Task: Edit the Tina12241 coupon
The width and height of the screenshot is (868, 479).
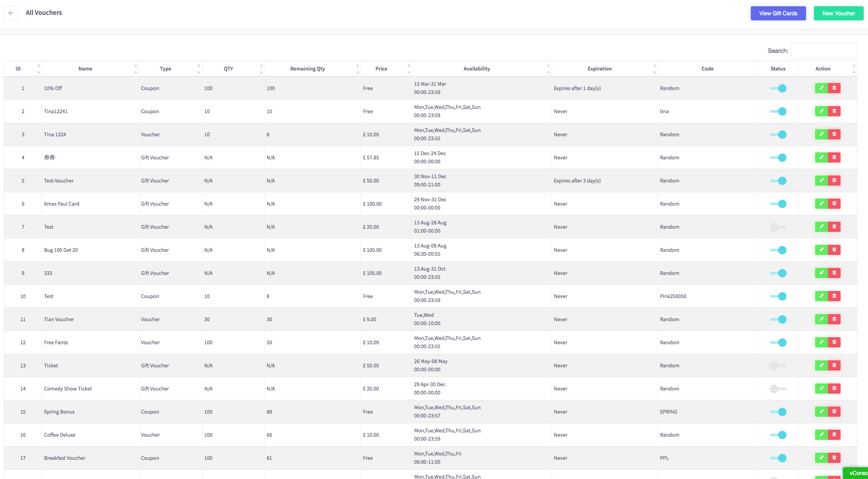Action: pyautogui.click(x=821, y=111)
